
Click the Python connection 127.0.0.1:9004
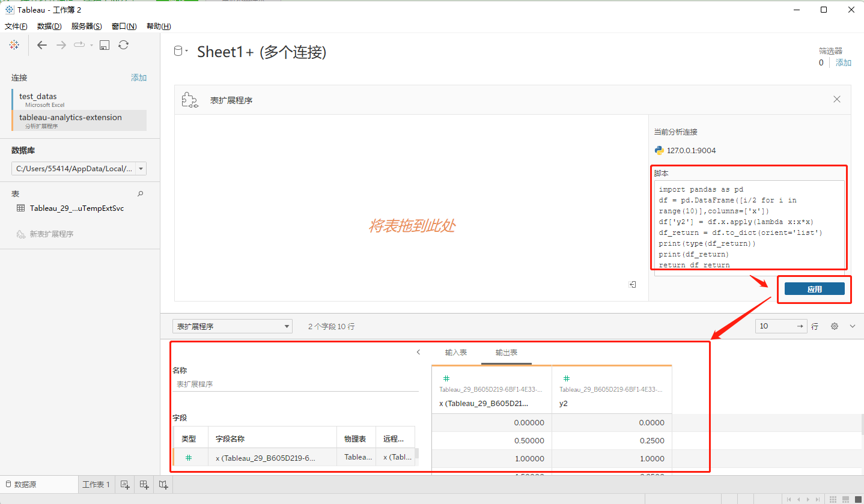click(685, 151)
